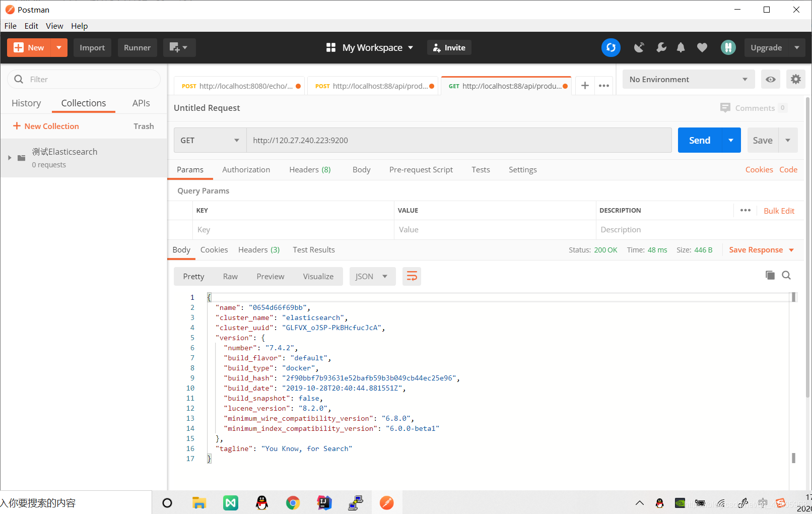Open the My Workspace dropdown
Screen dimensions: 812x514
pos(378,47)
